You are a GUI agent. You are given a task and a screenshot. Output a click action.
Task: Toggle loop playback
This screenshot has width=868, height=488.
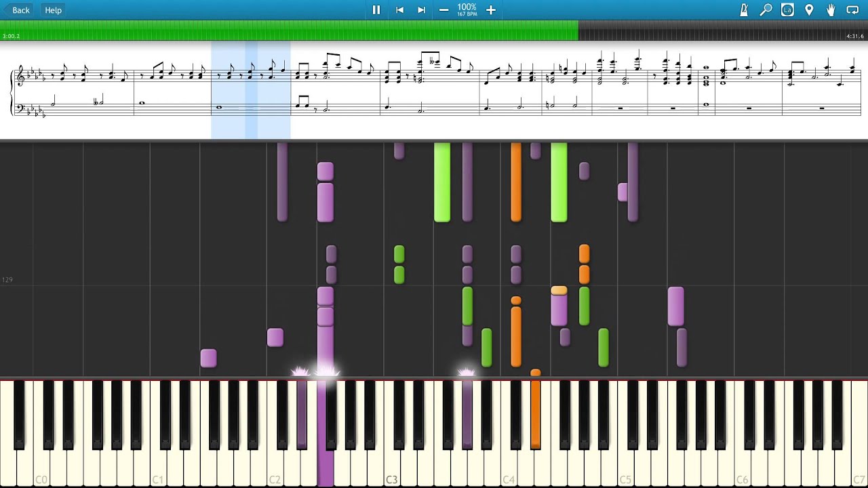pos(852,10)
